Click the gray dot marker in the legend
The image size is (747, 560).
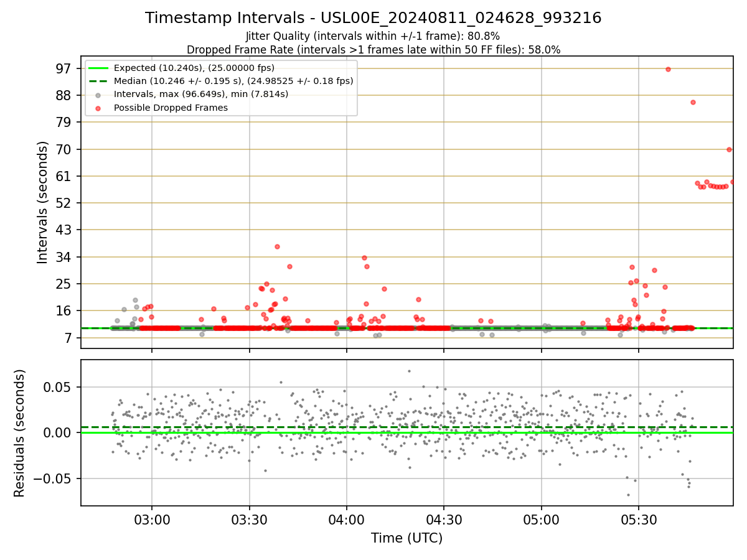98,95
